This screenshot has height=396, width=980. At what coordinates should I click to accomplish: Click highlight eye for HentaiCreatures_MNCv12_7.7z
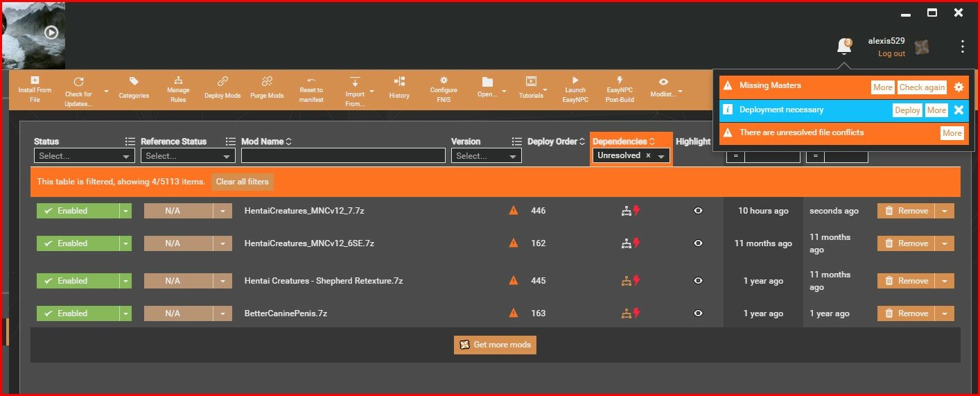coord(699,211)
